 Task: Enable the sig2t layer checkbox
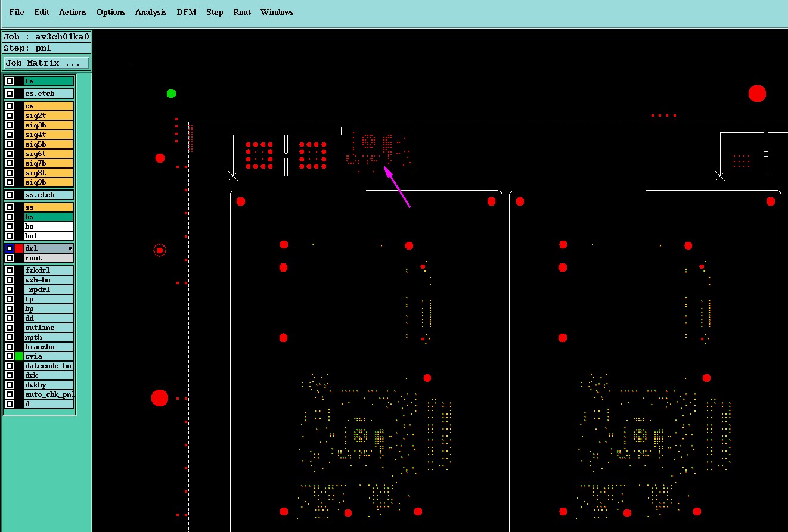[x=10, y=116]
